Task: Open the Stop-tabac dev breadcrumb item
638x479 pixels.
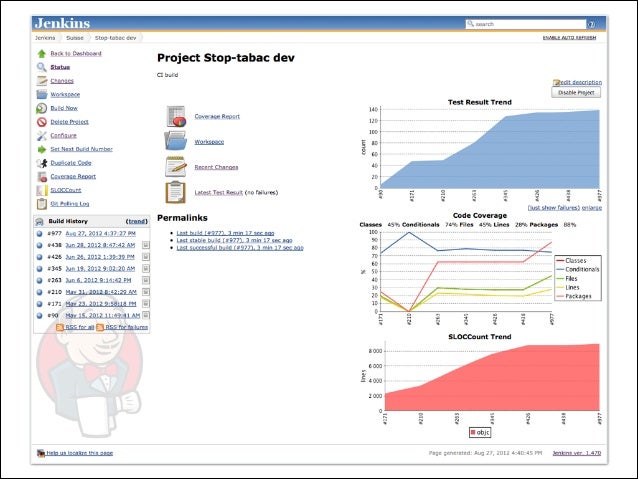Action: click(116, 38)
